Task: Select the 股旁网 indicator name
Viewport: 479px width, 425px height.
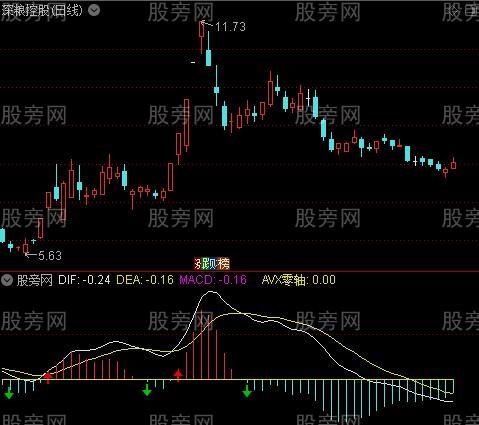Action: tap(35, 280)
